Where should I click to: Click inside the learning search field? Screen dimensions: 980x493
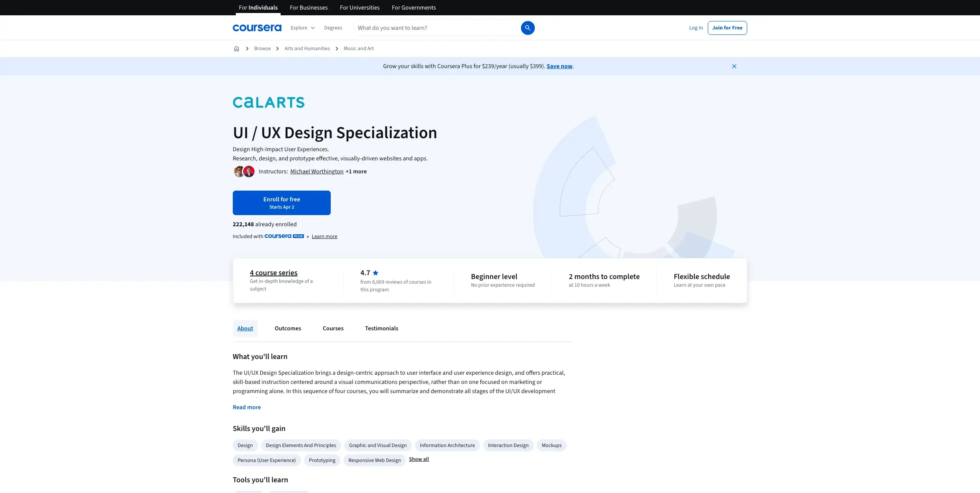click(421, 28)
